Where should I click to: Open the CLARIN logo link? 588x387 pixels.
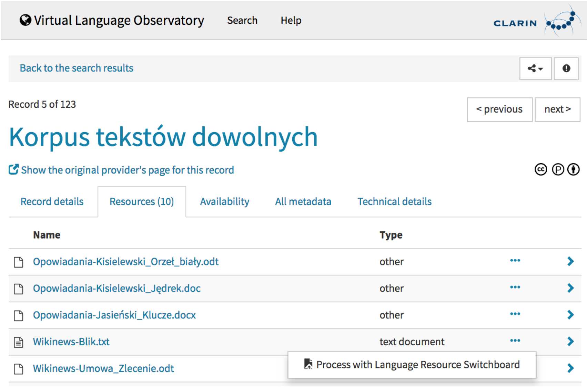coord(537,21)
